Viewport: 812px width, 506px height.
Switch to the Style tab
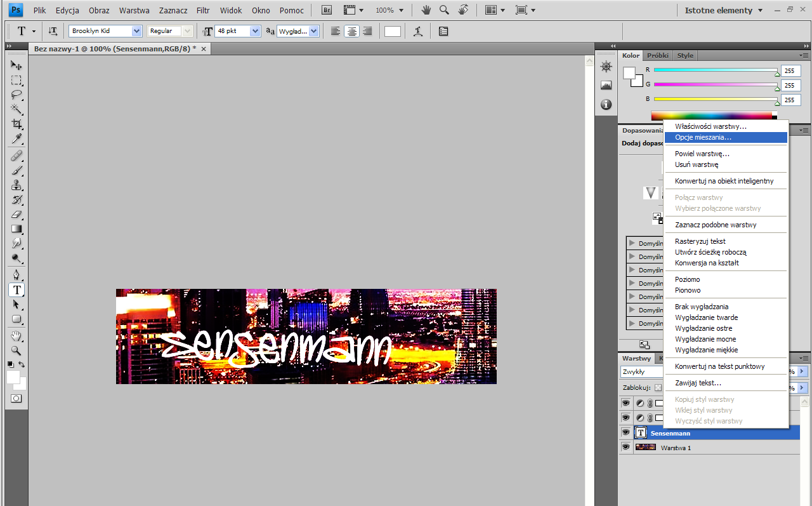685,55
